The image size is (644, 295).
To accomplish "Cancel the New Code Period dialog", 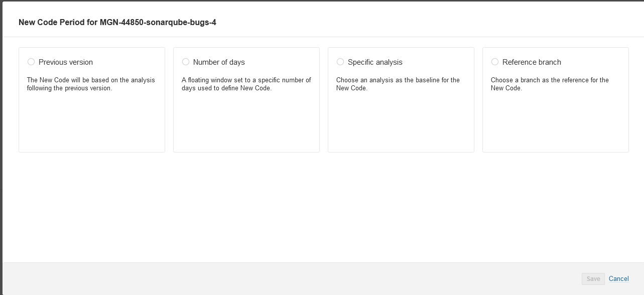I will (x=619, y=279).
